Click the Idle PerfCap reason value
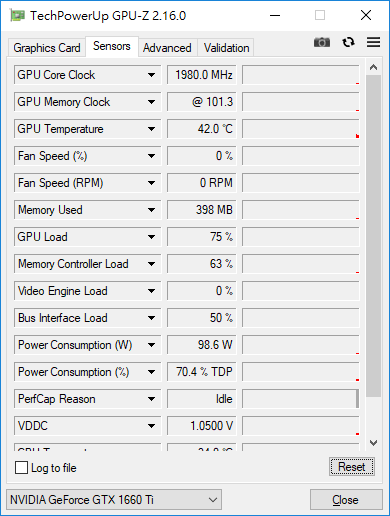The height and width of the screenshot is (516, 390). (x=202, y=399)
